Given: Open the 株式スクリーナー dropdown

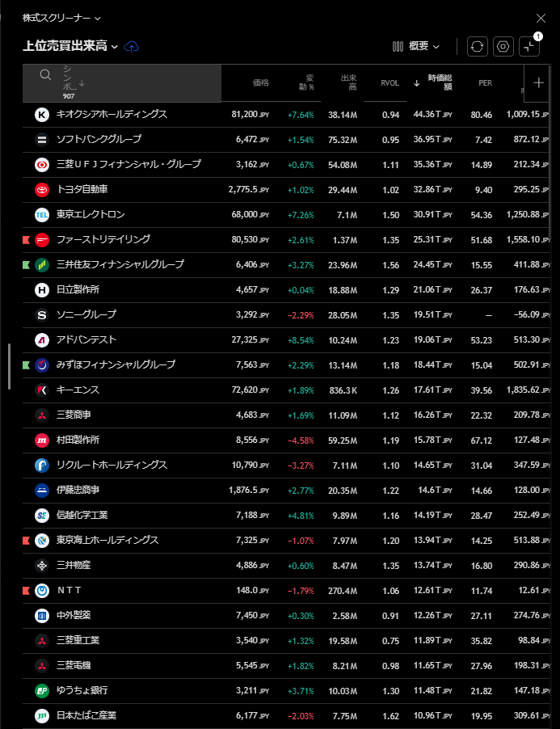Looking at the screenshot, I should click(x=61, y=18).
